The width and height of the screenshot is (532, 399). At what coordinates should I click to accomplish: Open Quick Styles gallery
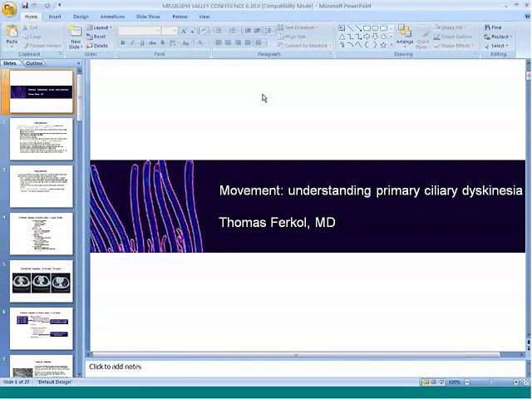[x=423, y=37]
